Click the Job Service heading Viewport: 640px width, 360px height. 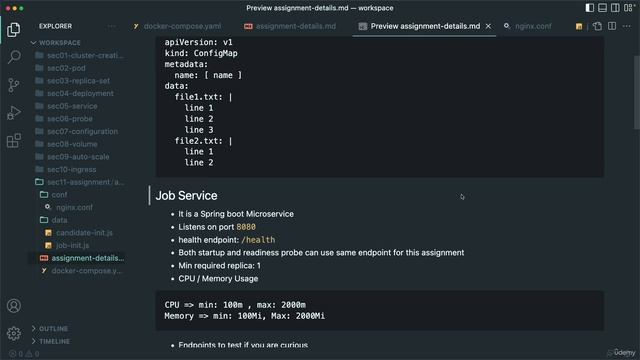click(x=187, y=196)
